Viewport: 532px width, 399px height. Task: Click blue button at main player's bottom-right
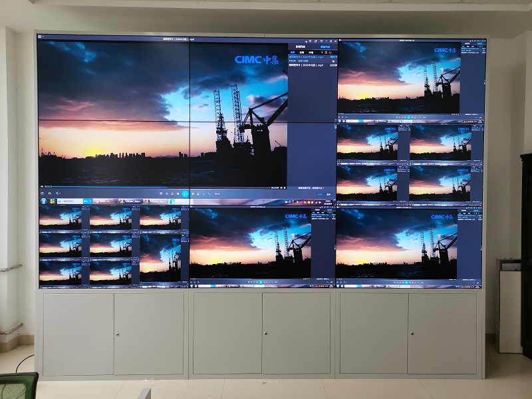point(321,194)
